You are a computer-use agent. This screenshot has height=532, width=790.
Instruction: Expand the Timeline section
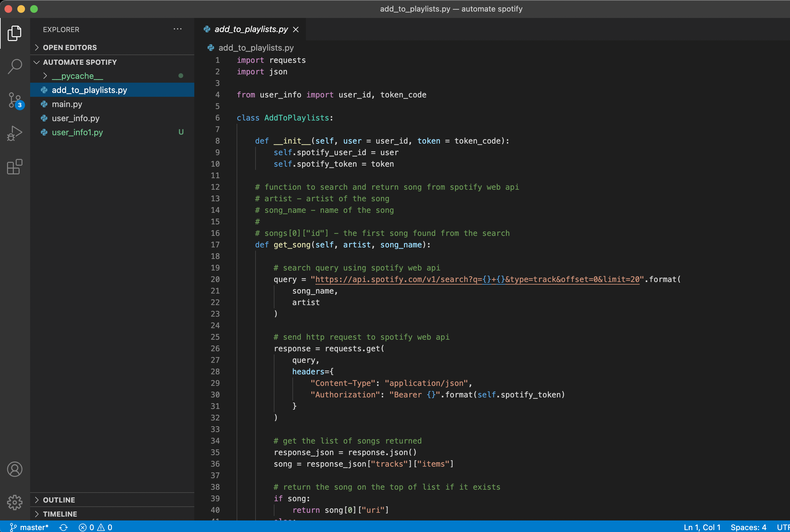tap(112, 514)
